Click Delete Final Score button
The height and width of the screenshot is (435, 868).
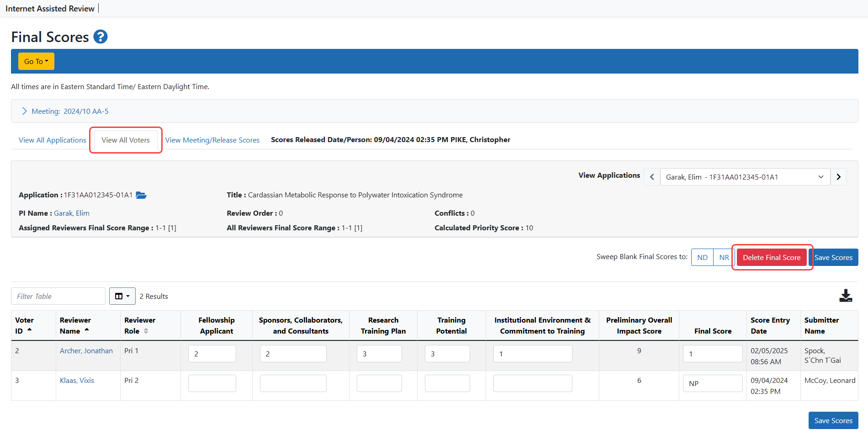[x=772, y=257]
